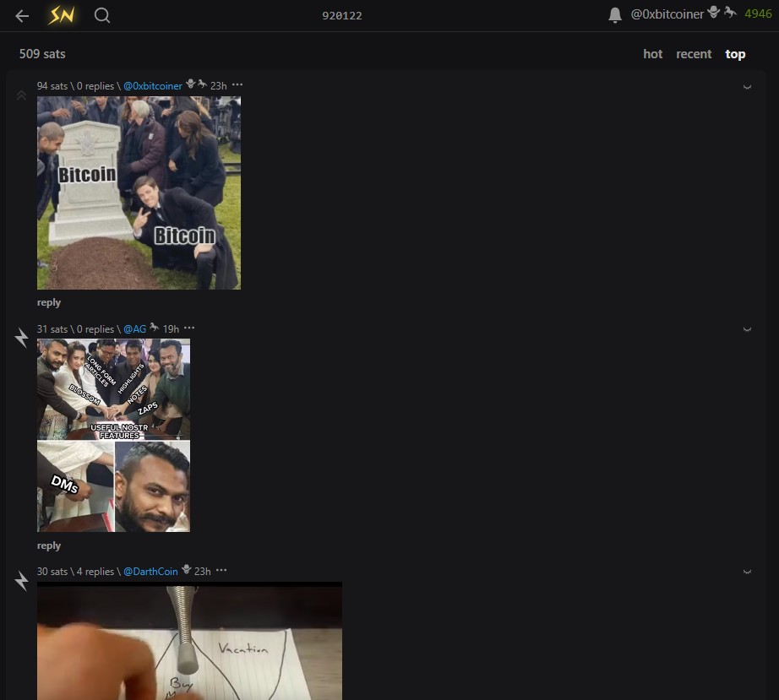The height and width of the screenshot is (700, 779).
Task: Open the Stacker News SN logo
Action: click(61, 15)
